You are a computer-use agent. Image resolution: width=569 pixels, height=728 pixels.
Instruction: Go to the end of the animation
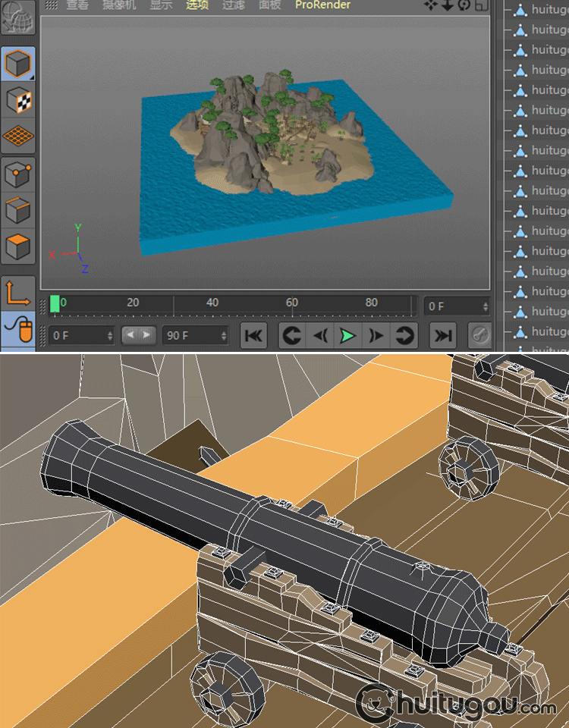443,334
